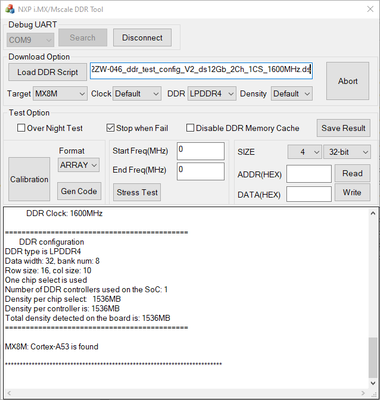Click the ADDR(HEX) input field
Image resolution: width=380 pixels, height=400 pixels.
(x=309, y=174)
